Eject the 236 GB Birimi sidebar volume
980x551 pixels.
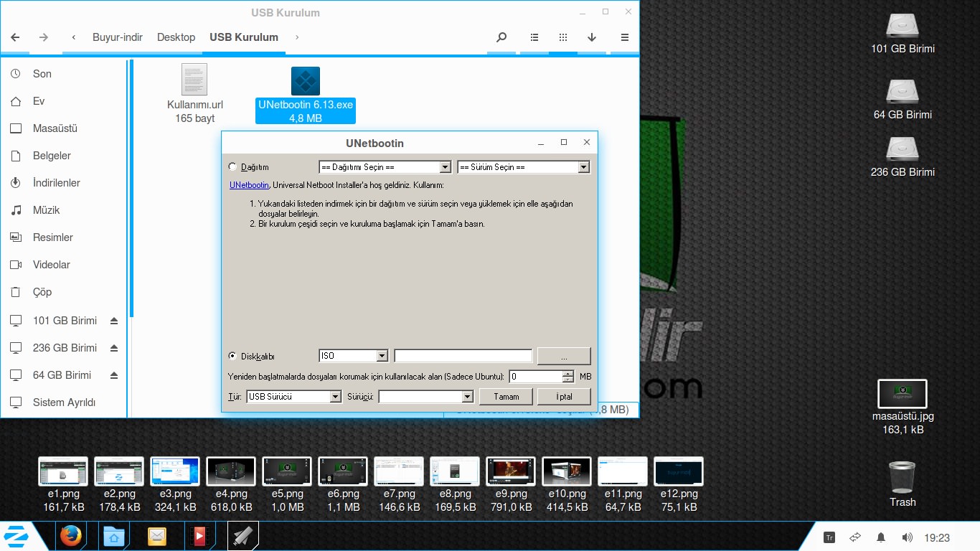[x=114, y=348]
